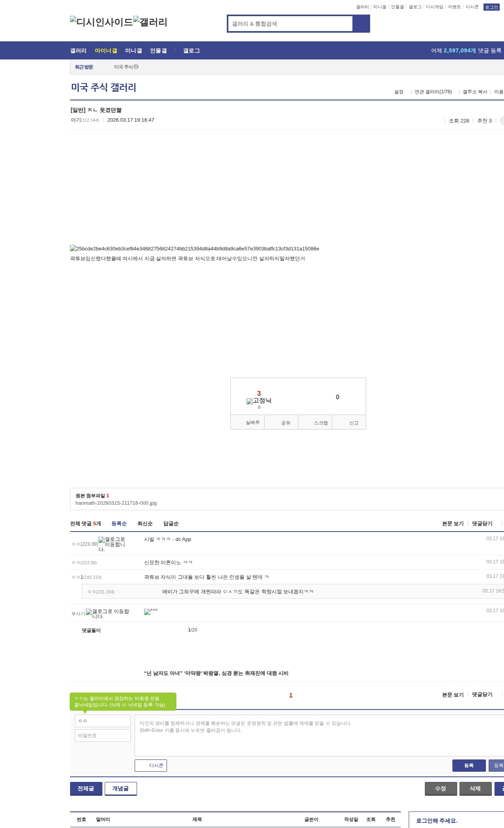Click the 로그인해 주세요 prompt

[437, 821]
